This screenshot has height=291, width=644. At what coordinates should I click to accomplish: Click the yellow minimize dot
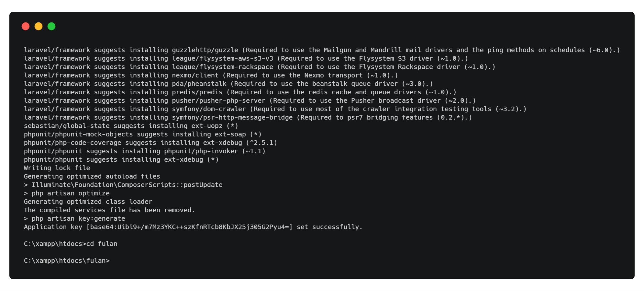pyautogui.click(x=39, y=26)
